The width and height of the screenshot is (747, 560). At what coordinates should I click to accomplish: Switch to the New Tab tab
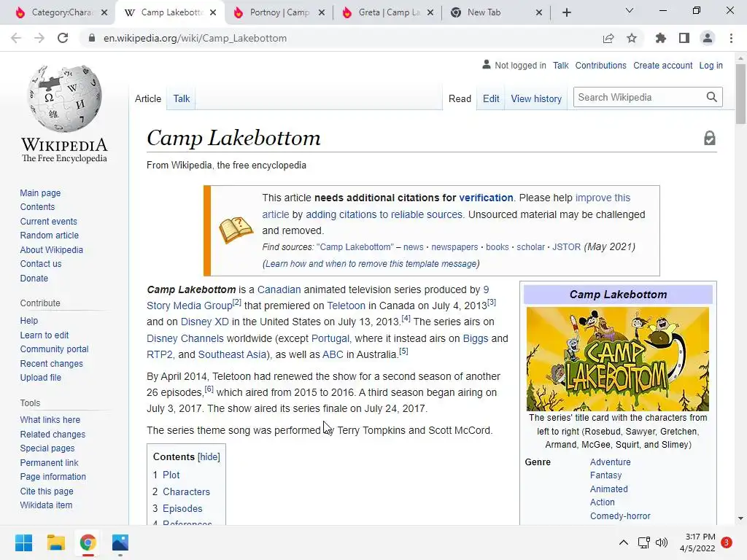pyautogui.click(x=495, y=12)
